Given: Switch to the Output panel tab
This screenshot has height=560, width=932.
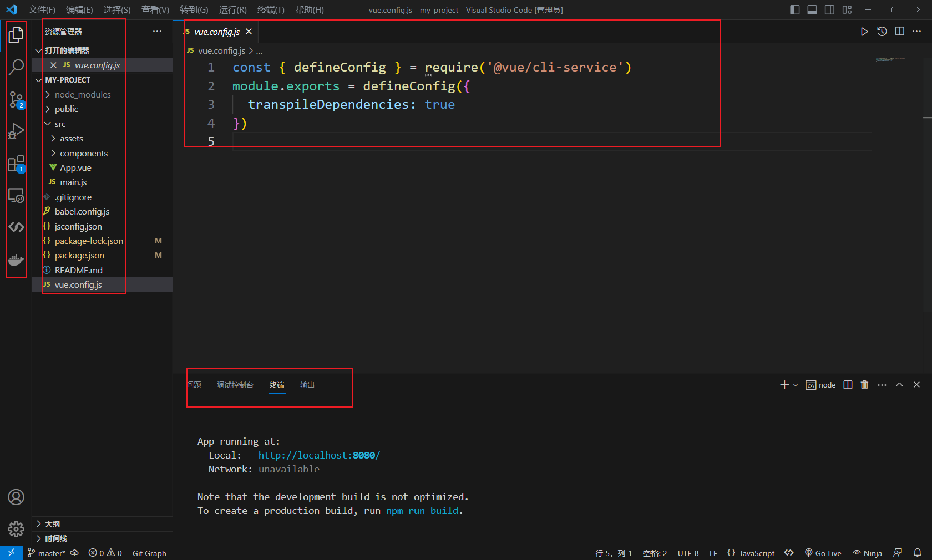Looking at the screenshot, I should point(307,385).
